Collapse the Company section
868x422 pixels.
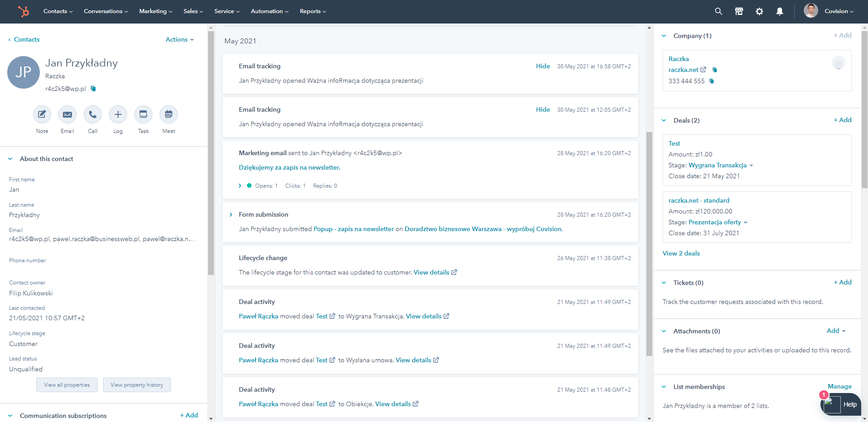[x=664, y=36]
